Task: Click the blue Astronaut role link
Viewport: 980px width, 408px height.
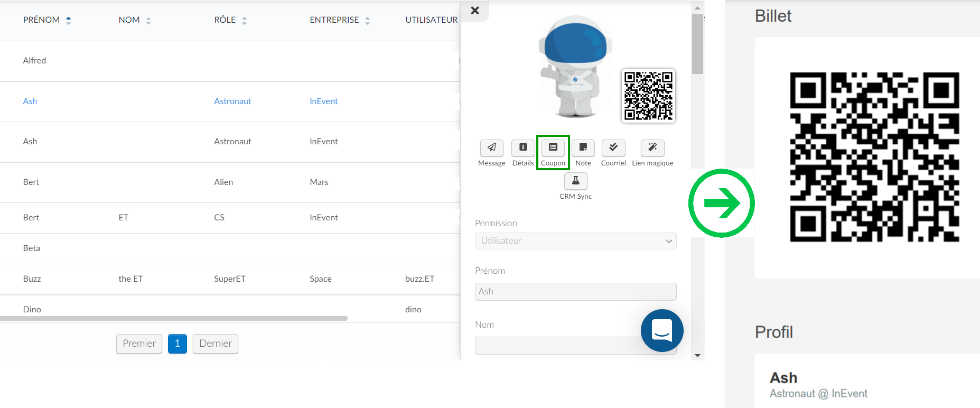Action: click(x=232, y=101)
